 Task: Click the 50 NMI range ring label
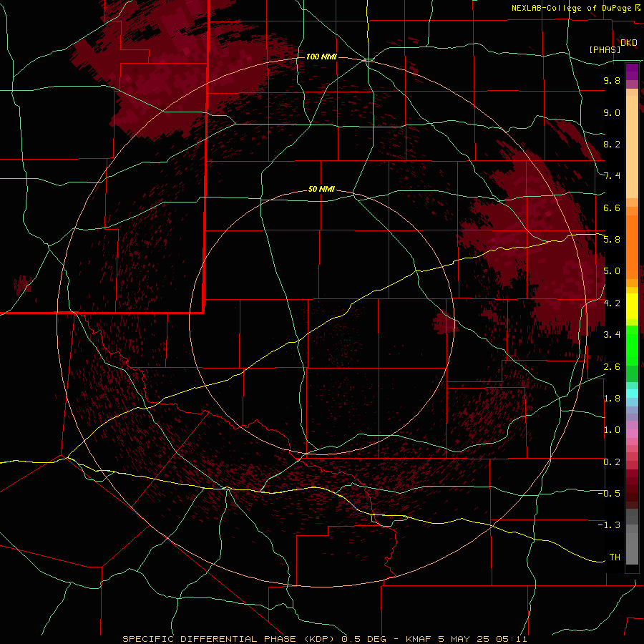coord(321,189)
